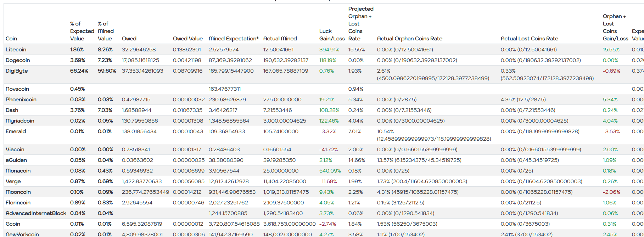
Task: Click Florincoin actual mined 2,109.37500000
Action: click(x=284, y=203)
